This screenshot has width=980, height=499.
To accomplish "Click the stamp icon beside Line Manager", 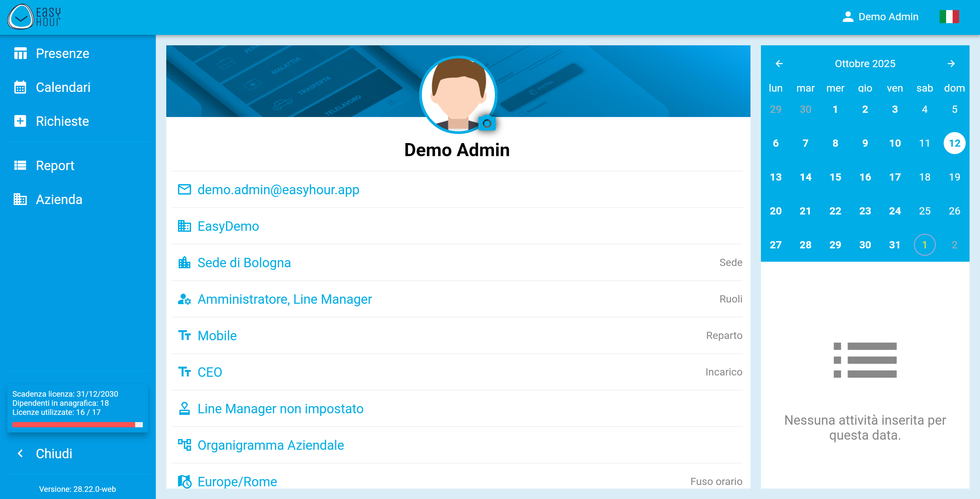I will pyautogui.click(x=185, y=408).
